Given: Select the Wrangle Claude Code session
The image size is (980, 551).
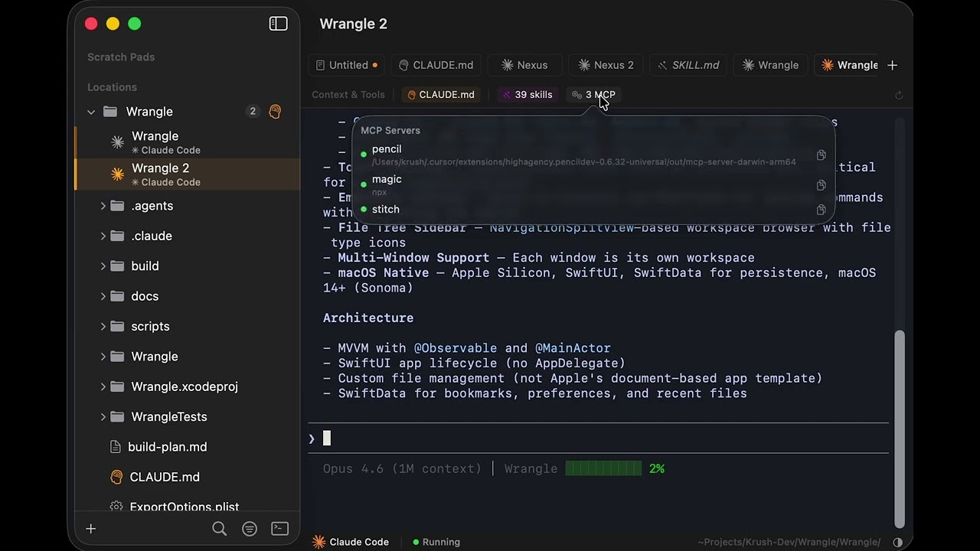Looking at the screenshot, I should click(187, 142).
